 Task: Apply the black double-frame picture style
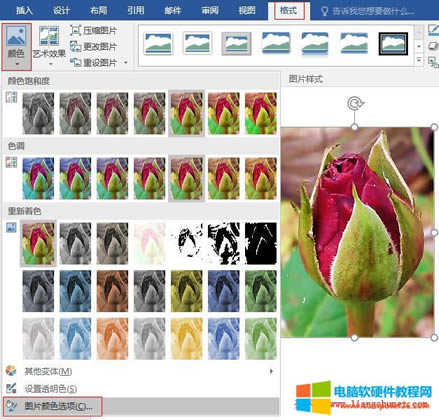pos(393,43)
